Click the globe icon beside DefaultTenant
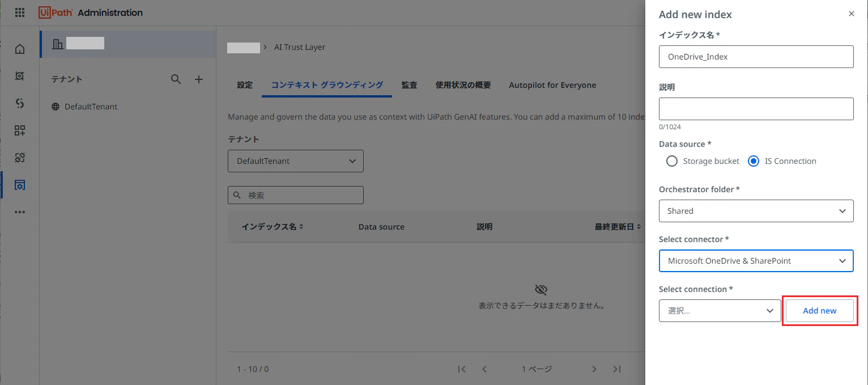Screen dimensions: 868x385 click(56, 107)
